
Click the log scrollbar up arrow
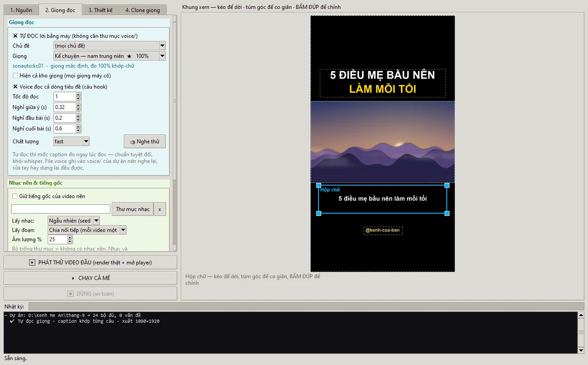point(581,315)
